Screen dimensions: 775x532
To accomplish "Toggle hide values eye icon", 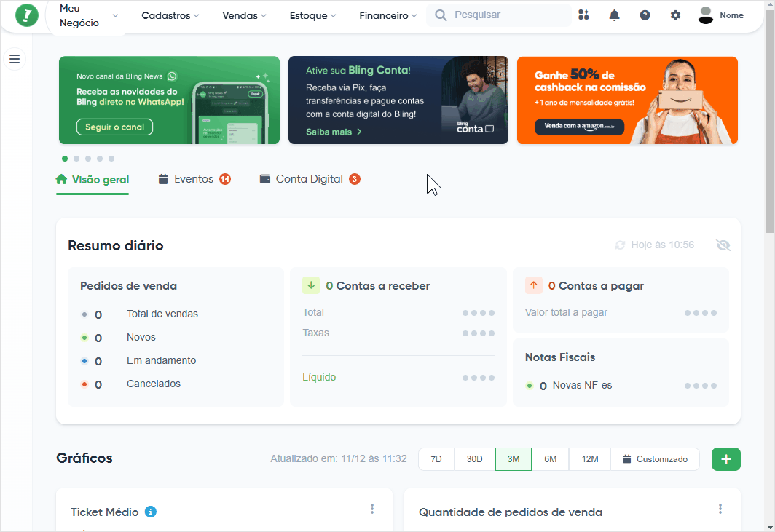I will coord(723,245).
